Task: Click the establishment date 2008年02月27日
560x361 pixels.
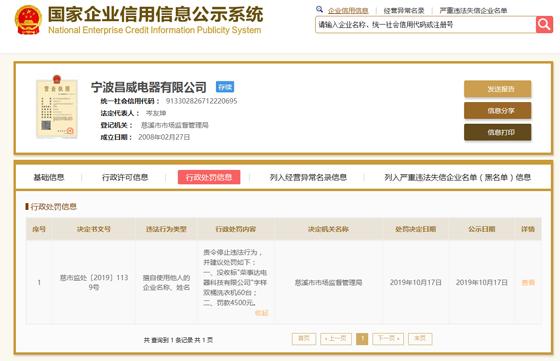Action: click(x=164, y=137)
